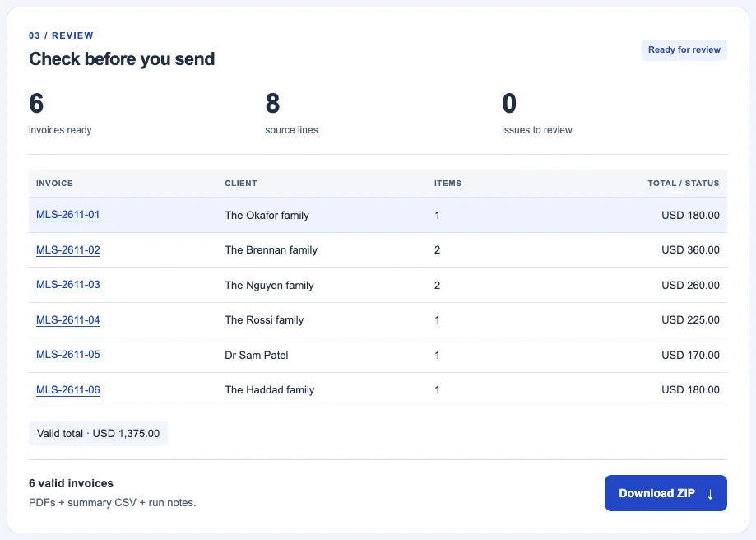This screenshot has width=756, height=540.
Task: Click the Valid total USD 1,375.00 chip
Action: pyautogui.click(x=99, y=433)
